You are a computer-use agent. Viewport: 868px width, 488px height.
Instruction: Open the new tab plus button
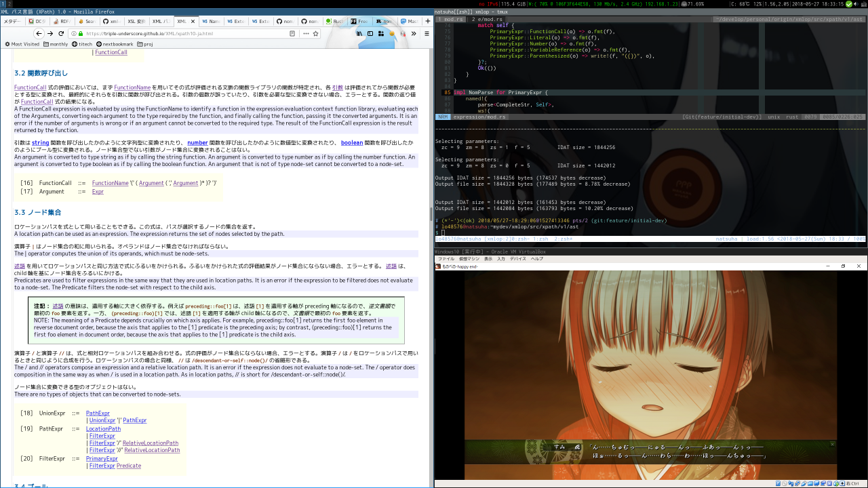pyautogui.click(x=427, y=21)
